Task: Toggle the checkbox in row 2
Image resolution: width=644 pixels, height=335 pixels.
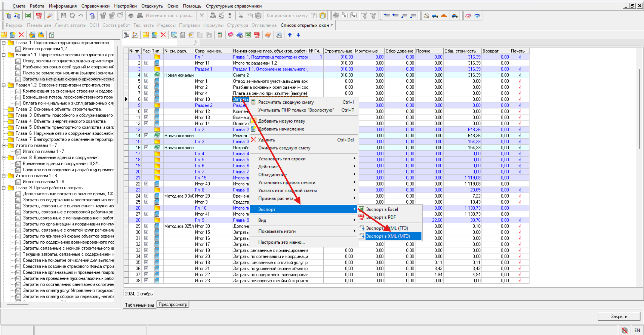Action: point(146,63)
